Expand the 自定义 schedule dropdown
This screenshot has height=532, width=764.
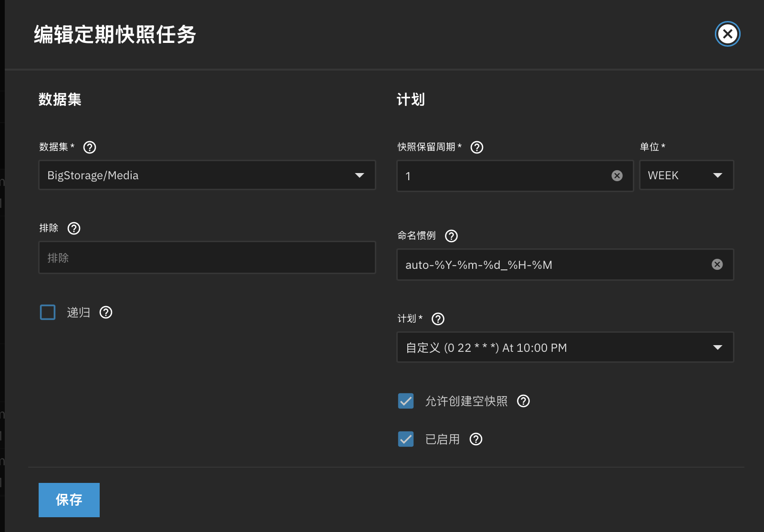565,348
